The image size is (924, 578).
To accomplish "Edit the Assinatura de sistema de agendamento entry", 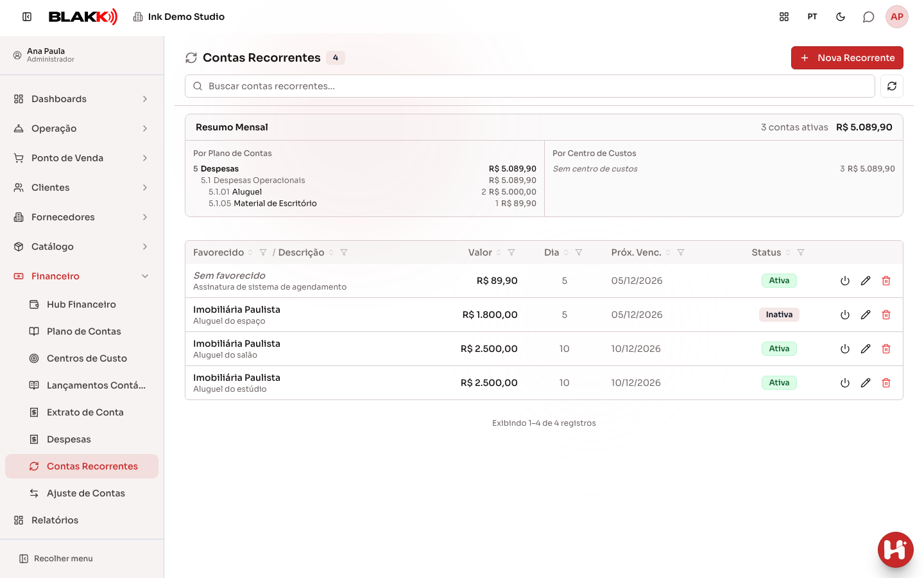I will tap(866, 281).
